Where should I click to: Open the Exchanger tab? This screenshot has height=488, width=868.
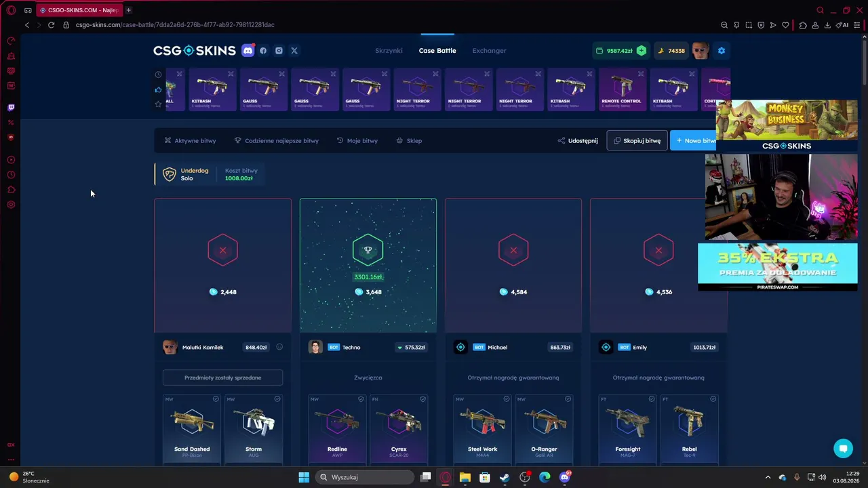point(489,50)
